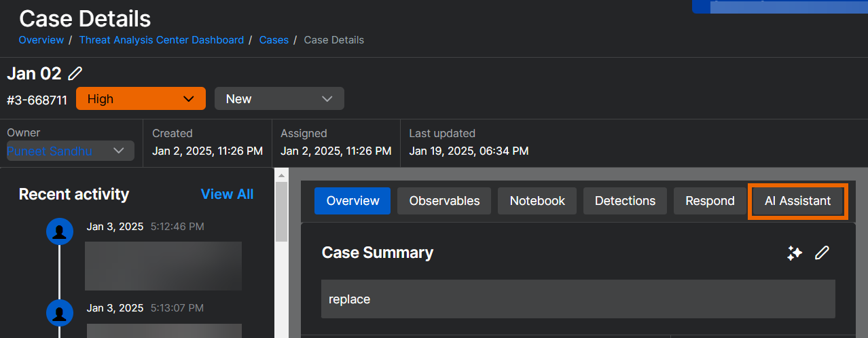Edit Case Summary using the pencil icon
The image size is (868, 338).
pos(822,253)
